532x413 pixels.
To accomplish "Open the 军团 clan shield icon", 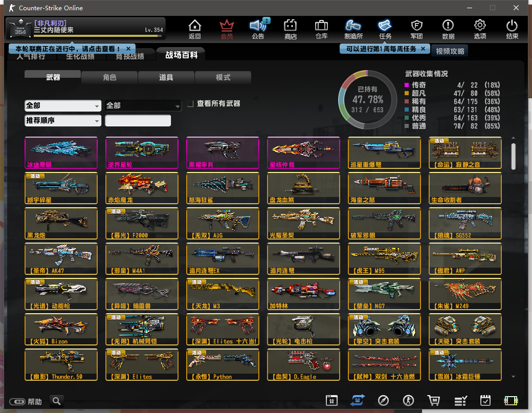I will (x=416, y=29).
